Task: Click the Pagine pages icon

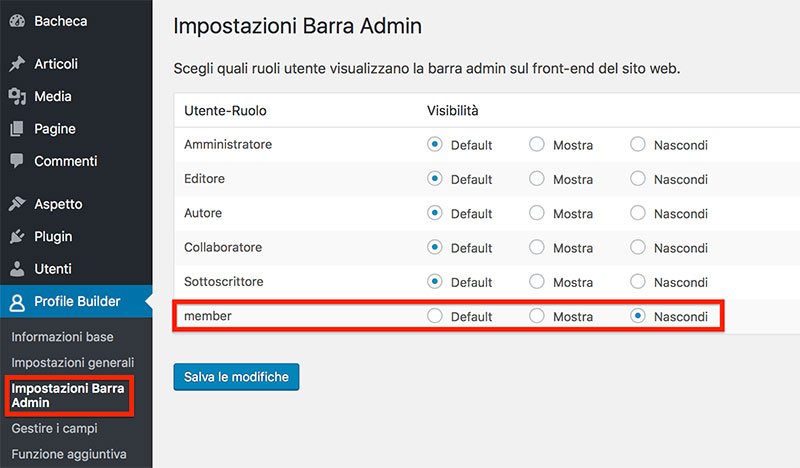Action: 17,129
